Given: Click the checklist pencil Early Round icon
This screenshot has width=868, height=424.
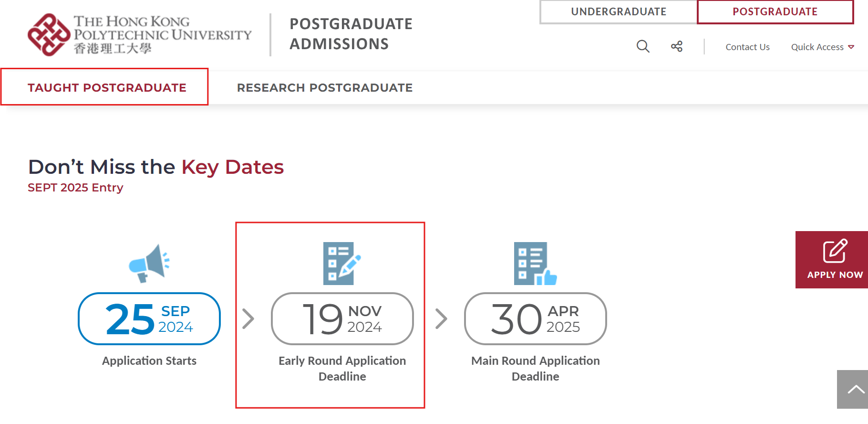Looking at the screenshot, I should (342, 264).
